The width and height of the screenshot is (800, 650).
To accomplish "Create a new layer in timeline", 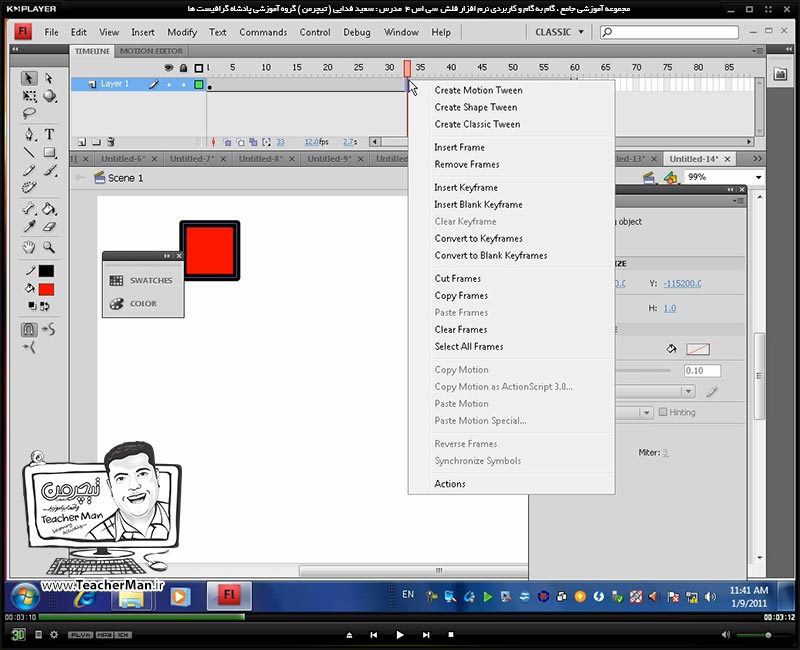I will coord(82,142).
